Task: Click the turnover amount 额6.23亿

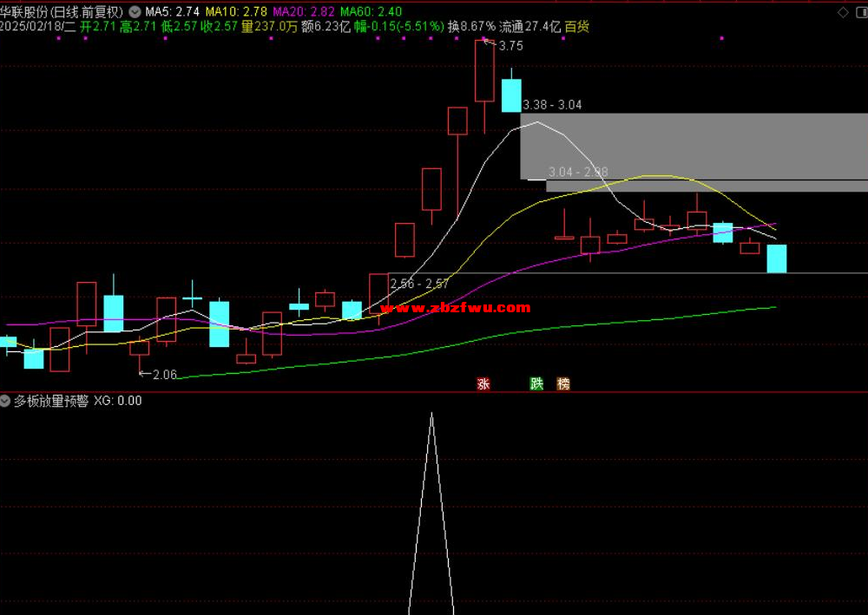Action: point(326,27)
